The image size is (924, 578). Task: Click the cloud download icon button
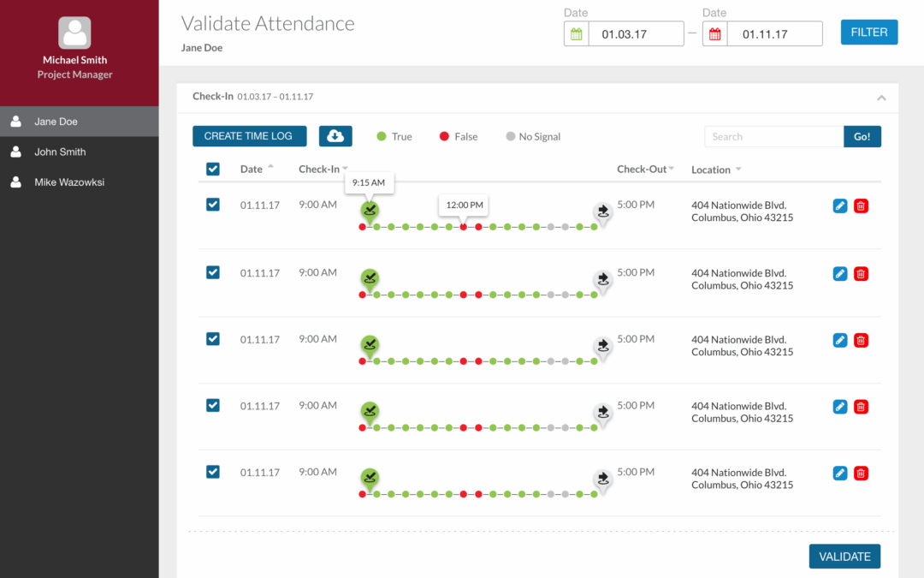click(335, 136)
